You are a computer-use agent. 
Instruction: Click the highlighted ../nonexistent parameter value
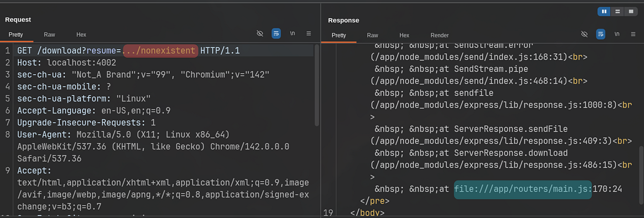160,51
